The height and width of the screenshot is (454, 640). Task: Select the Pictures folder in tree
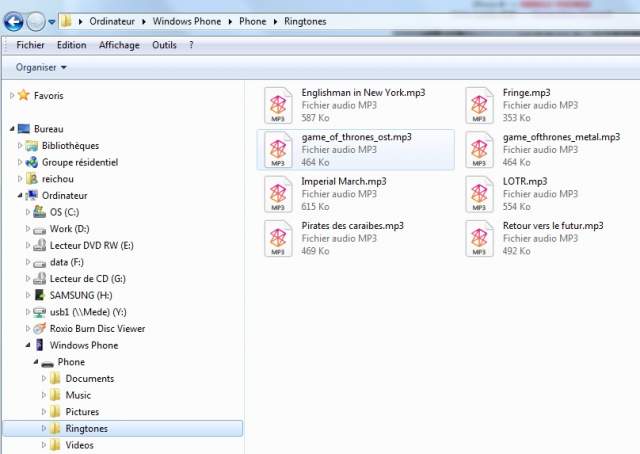click(x=82, y=412)
